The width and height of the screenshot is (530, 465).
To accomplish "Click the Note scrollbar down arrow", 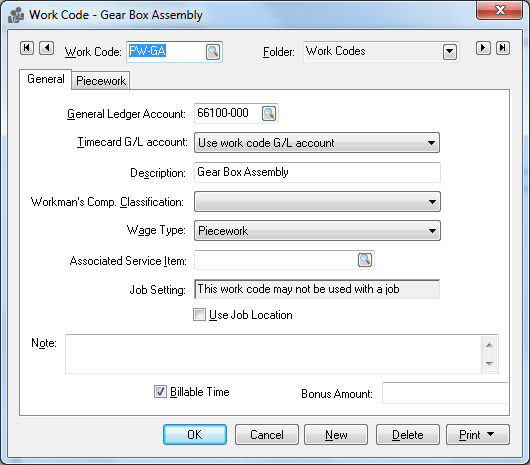I will (x=489, y=364).
